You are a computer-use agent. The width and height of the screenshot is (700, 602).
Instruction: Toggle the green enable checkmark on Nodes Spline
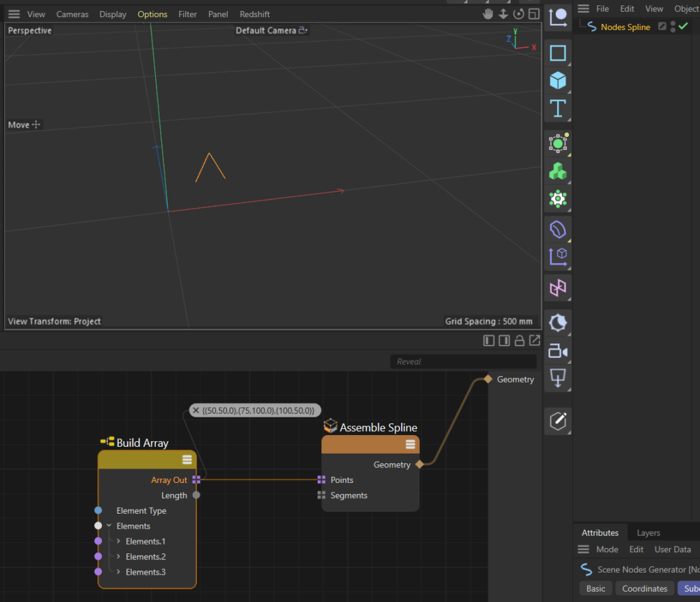pyautogui.click(x=682, y=27)
